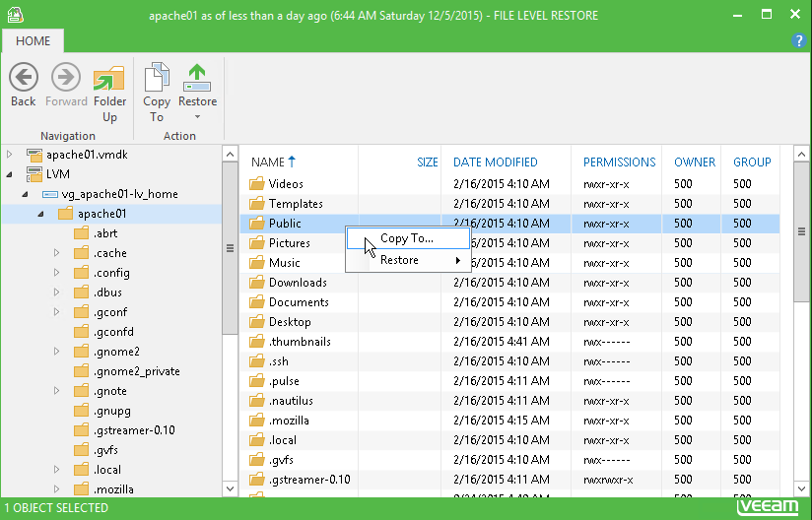Click tree pane scroll up arrow
812x520 pixels.
coord(230,155)
